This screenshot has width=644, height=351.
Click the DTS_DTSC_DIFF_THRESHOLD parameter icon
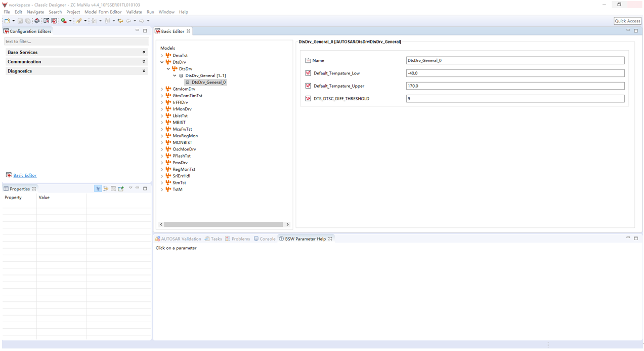tap(308, 98)
